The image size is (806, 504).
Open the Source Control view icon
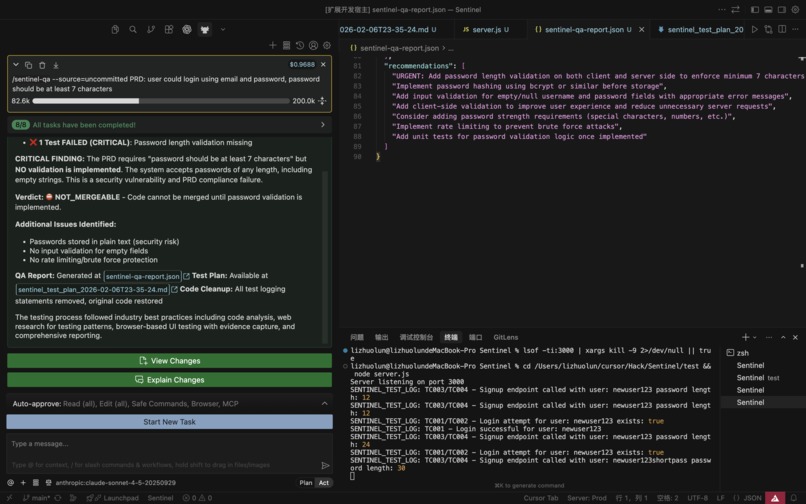tap(151, 30)
